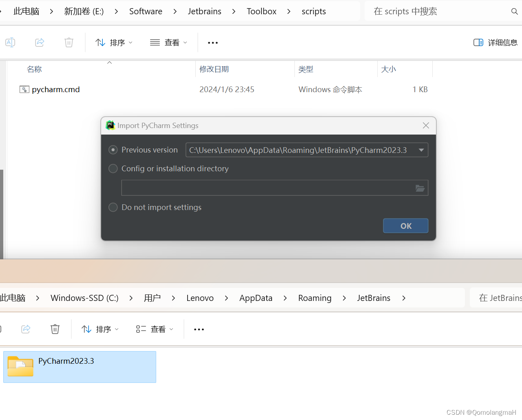The width and height of the screenshot is (522, 420).
Task: Open the 排序 sort menu in JetBrains window
Action: click(x=100, y=329)
